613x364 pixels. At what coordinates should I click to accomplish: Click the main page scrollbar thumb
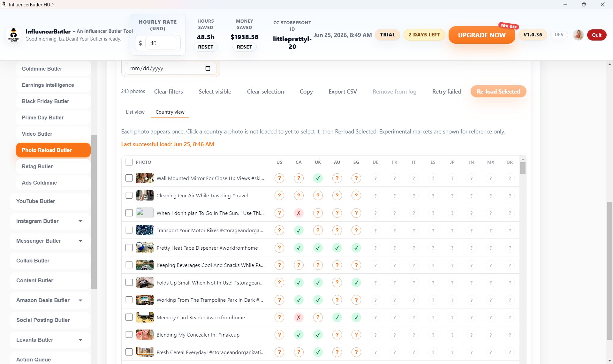tap(610, 271)
